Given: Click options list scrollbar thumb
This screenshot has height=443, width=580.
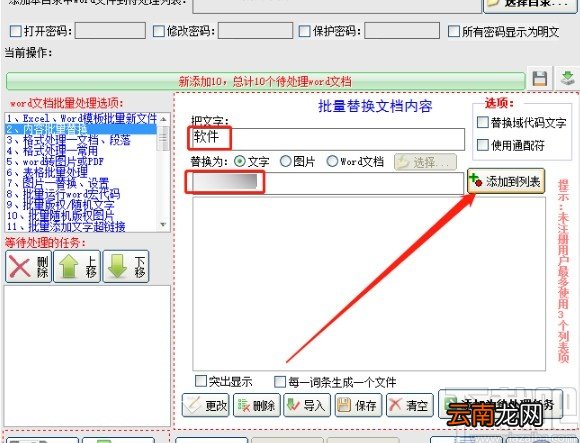Looking at the screenshot, I should tap(163, 138).
